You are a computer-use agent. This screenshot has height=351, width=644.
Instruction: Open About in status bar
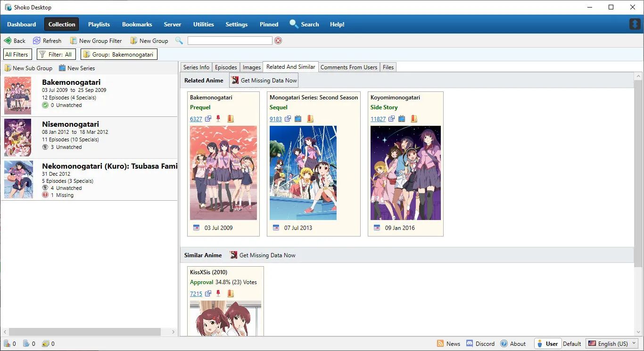[x=513, y=343]
